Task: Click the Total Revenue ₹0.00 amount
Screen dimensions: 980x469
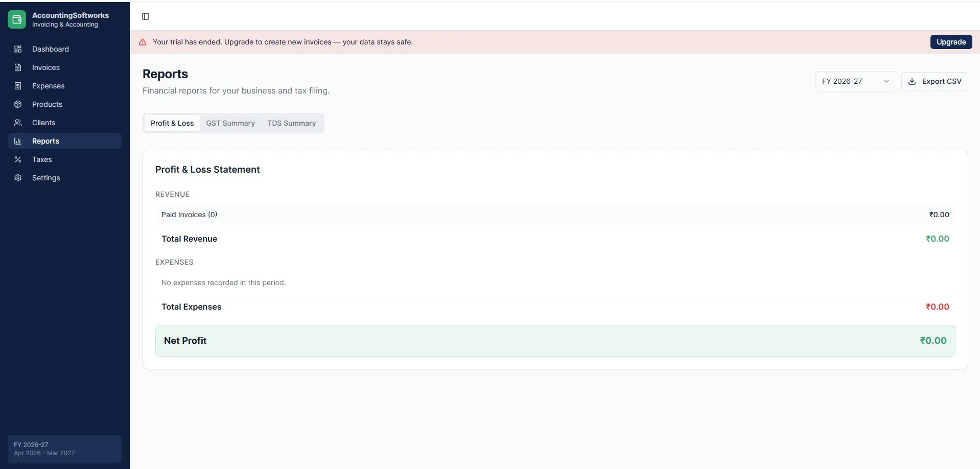Action: point(938,239)
